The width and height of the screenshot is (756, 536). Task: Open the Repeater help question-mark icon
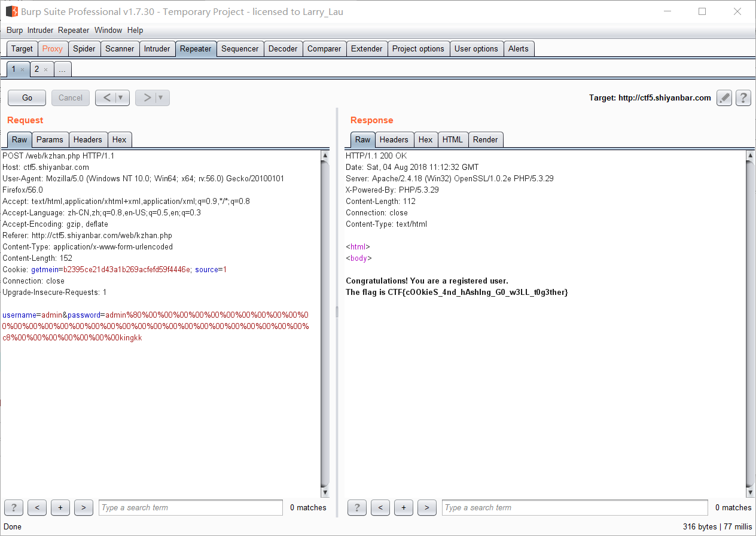743,98
